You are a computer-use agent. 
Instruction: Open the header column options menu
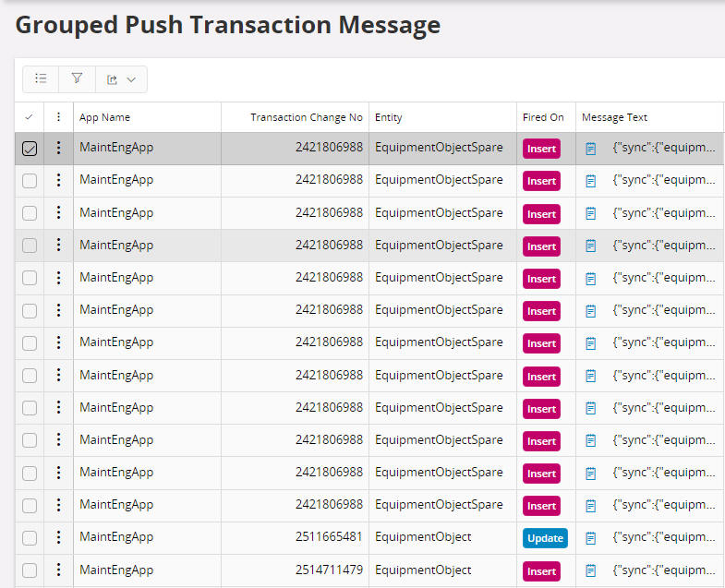click(x=58, y=117)
